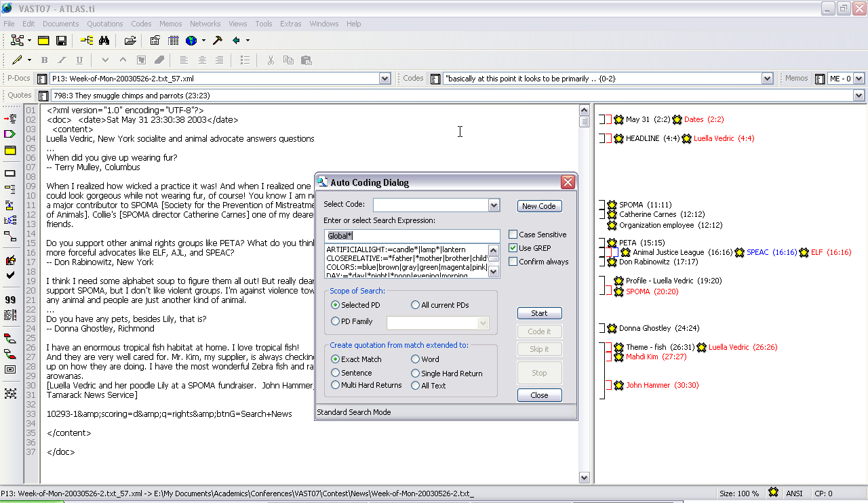The width and height of the screenshot is (868, 503).
Task: Open the network view icon in toolbar
Action: click(16, 41)
